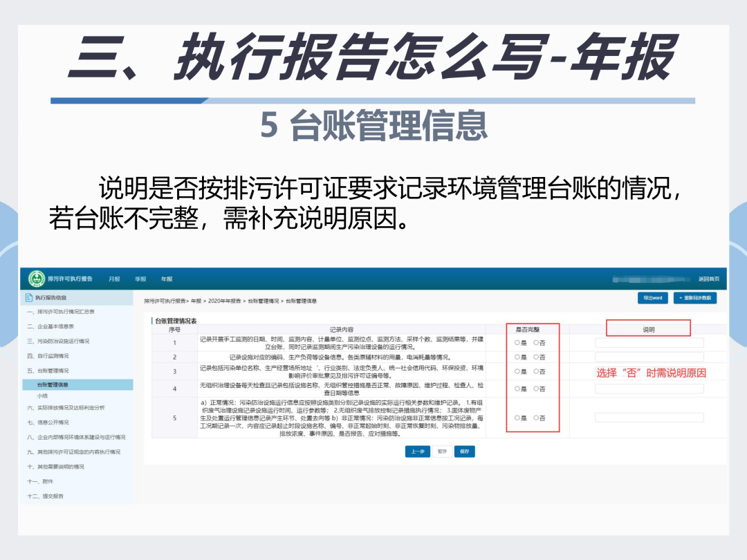
Task: Click the 导出word button
Action: (x=652, y=298)
